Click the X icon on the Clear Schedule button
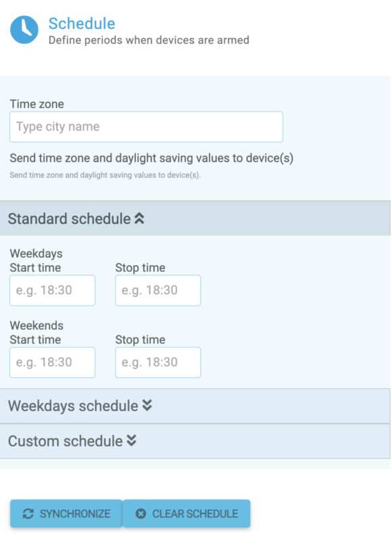This screenshot has height=541, width=392. 141,514
